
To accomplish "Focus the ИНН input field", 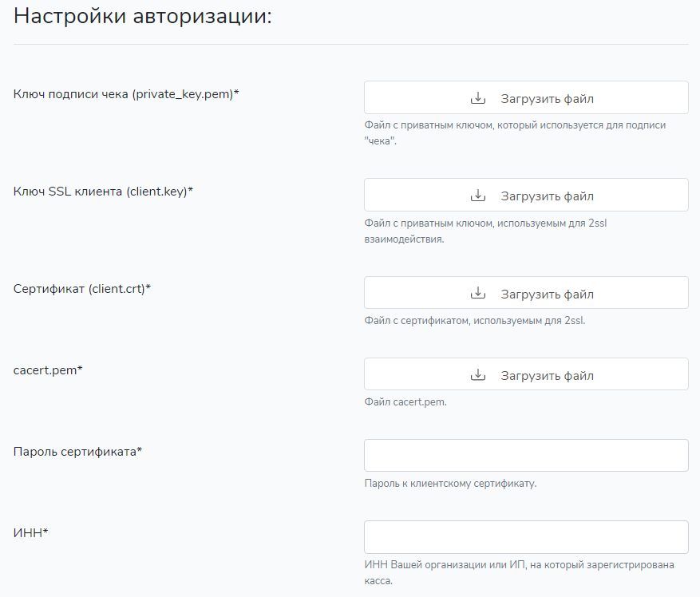I will coord(526,537).
